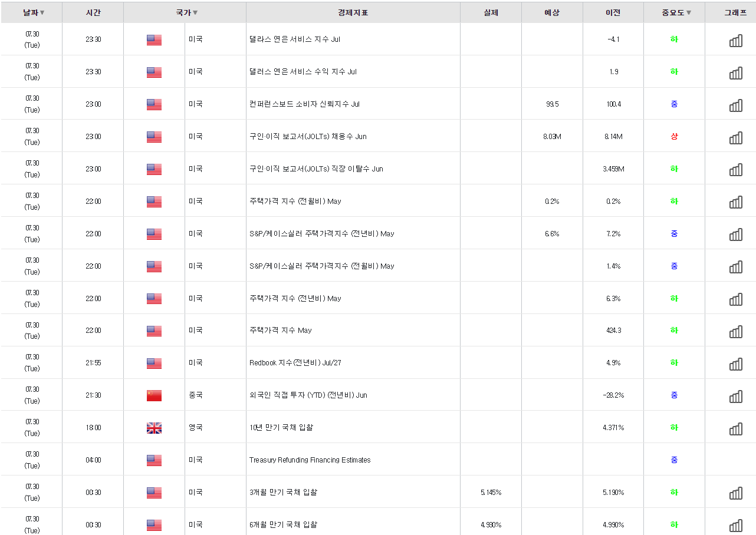This screenshot has height=535, width=756.
Task: Click the UK flag icon
Action: 154,428
